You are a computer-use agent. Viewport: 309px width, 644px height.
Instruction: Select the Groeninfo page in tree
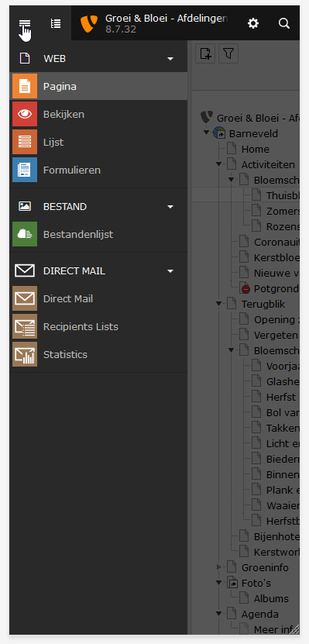tap(265, 567)
